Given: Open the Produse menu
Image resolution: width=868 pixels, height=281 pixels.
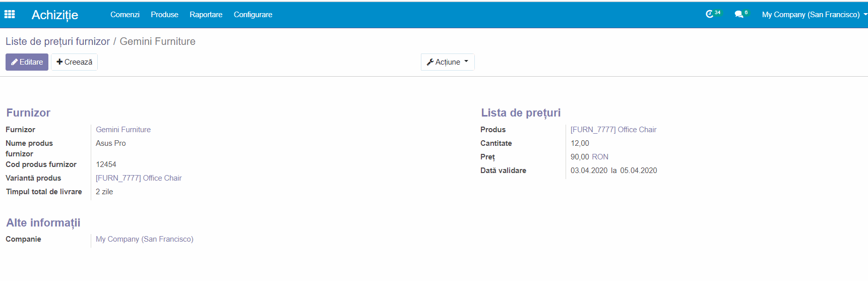Looking at the screenshot, I should point(164,15).
